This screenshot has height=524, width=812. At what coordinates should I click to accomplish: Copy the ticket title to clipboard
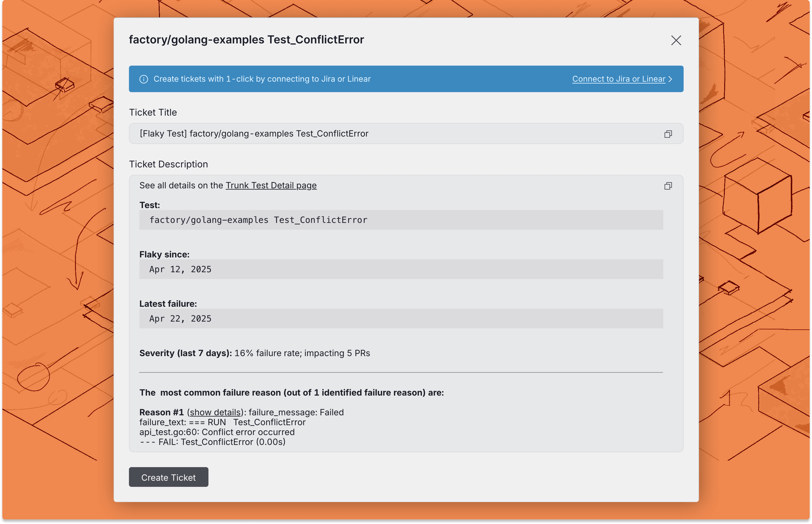(x=668, y=134)
